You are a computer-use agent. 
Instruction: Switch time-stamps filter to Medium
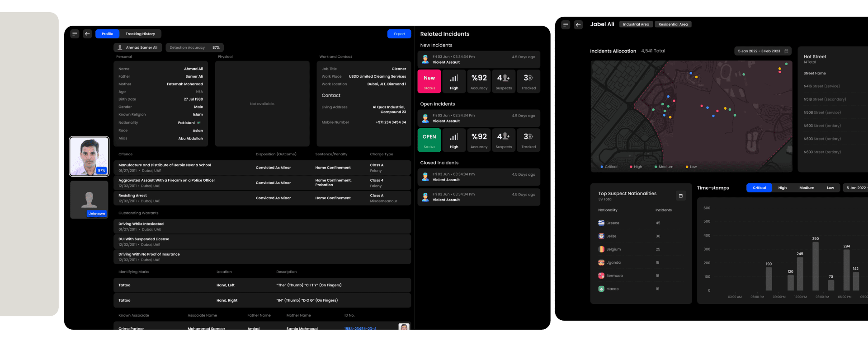tap(807, 188)
